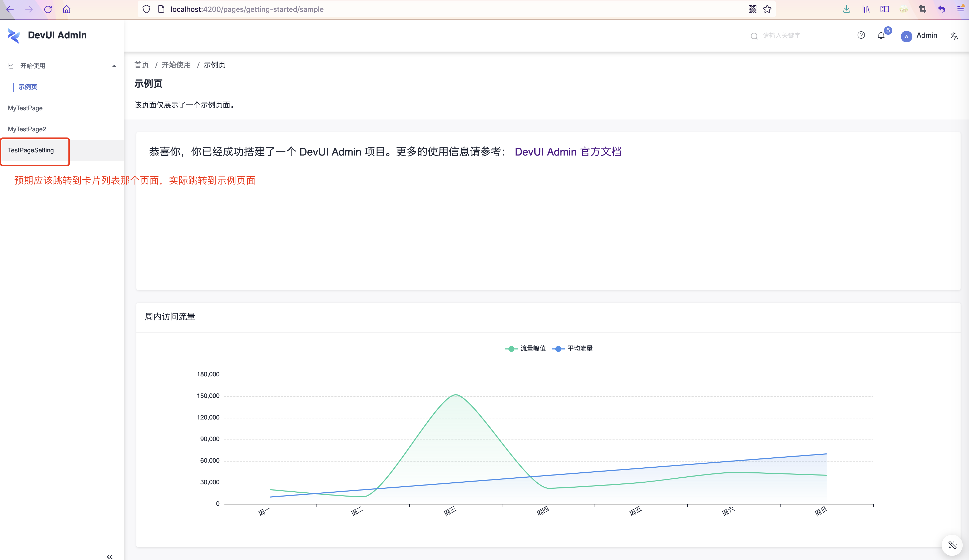Viewport: 969px width, 560px height.
Task: Click the DevUI Admin title text
Action: [57, 35]
